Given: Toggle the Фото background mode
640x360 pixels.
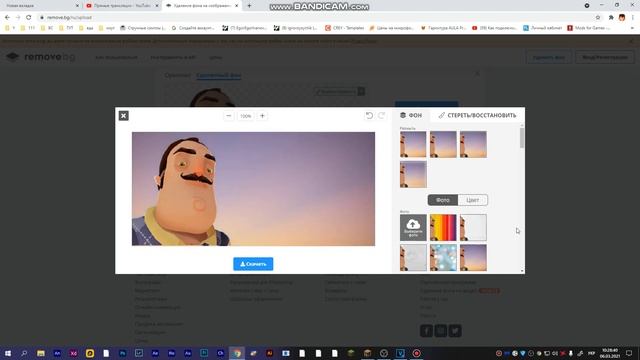Looking at the screenshot, I should click(x=442, y=200).
